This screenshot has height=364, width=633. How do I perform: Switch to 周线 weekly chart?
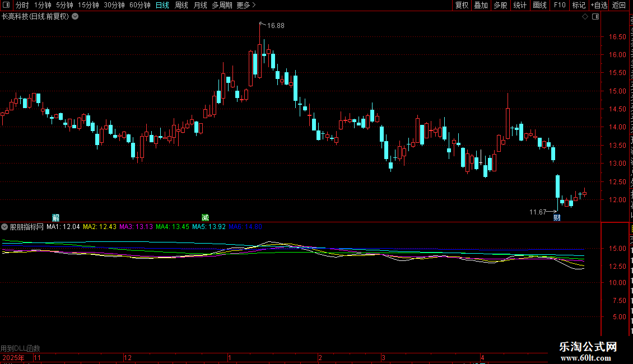point(181,5)
